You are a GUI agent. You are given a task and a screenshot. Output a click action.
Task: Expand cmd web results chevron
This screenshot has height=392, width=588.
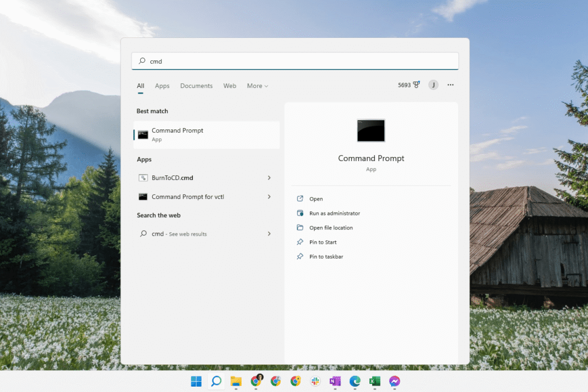click(269, 233)
